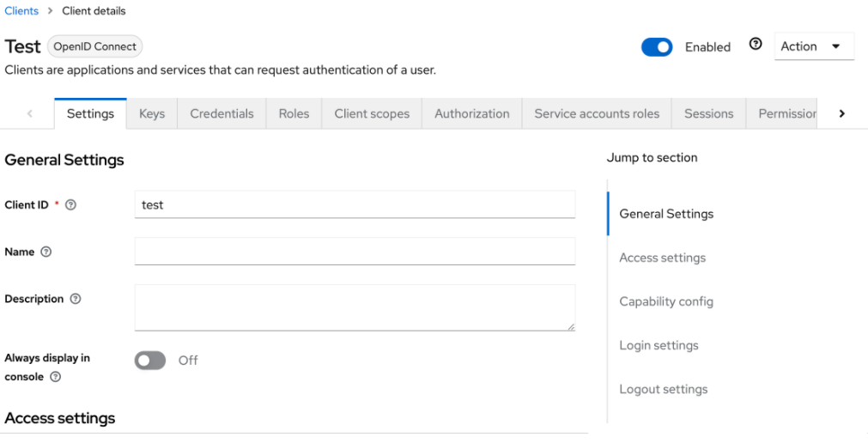The height and width of the screenshot is (443, 868).
Task: Jump to Access settings section
Action: [662, 258]
